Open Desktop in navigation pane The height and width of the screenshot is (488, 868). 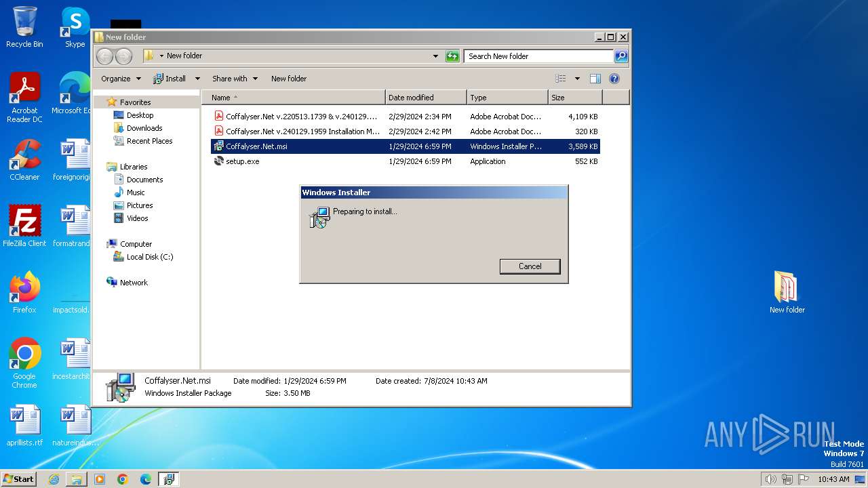[140, 115]
